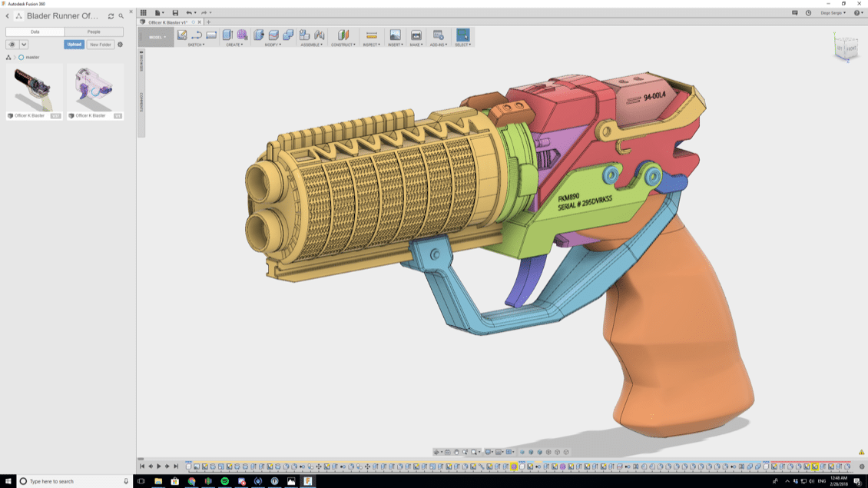Select the sketch Rectangle tool
The width and height of the screenshot is (868, 488).
[x=211, y=35]
